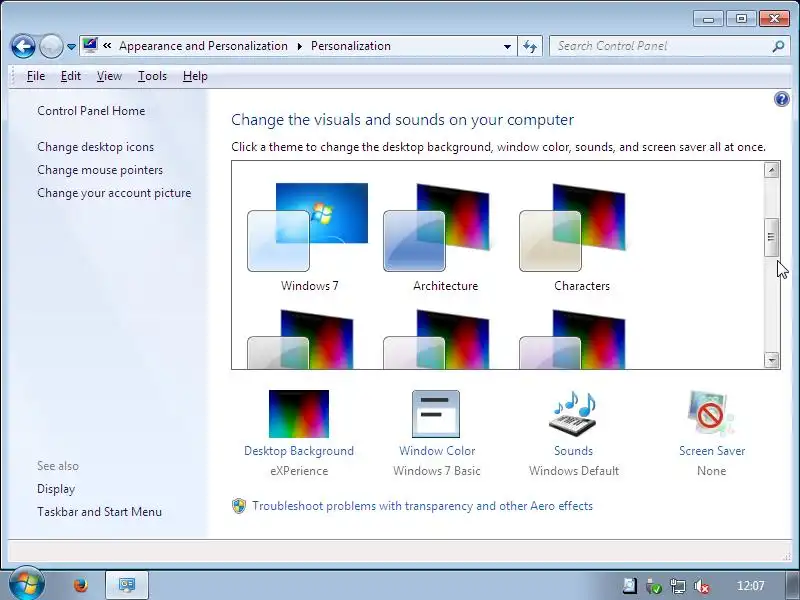Click the Sounds link text
The width and height of the screenshot is (800, 600).
click(573, 451)
